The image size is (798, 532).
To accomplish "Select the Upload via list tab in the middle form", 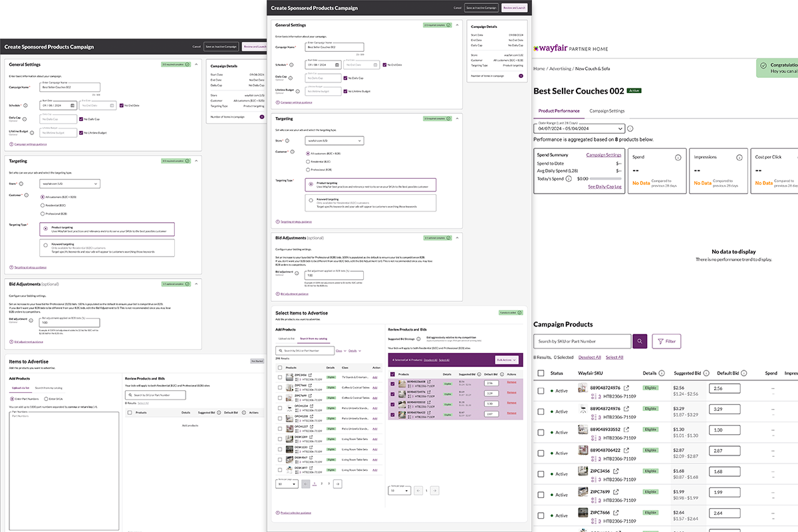I will point(287,339).
